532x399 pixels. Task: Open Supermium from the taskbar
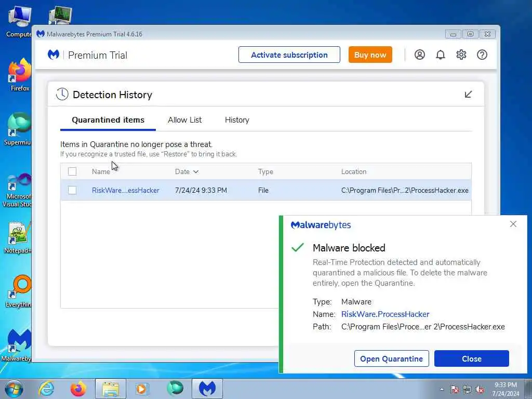[x=175, y=389]
